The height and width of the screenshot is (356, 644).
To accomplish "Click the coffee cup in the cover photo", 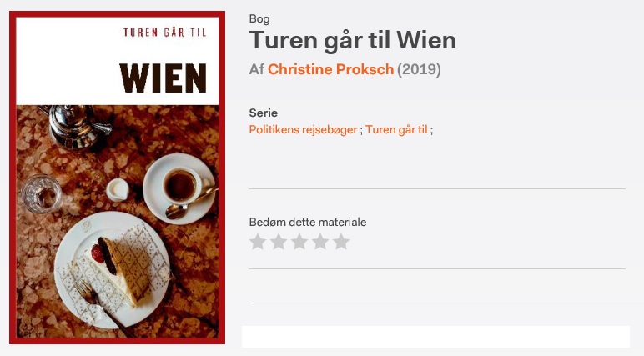I will tap(182, 185).
